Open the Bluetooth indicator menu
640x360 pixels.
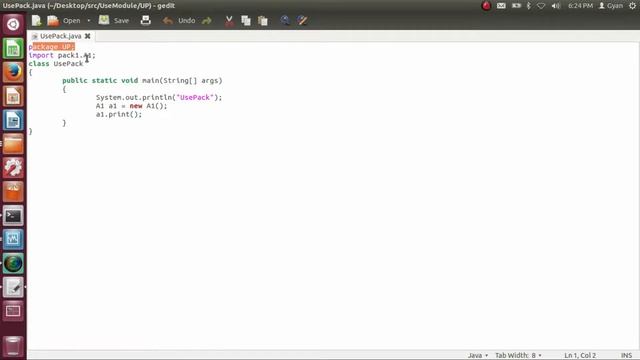[529, 6]
